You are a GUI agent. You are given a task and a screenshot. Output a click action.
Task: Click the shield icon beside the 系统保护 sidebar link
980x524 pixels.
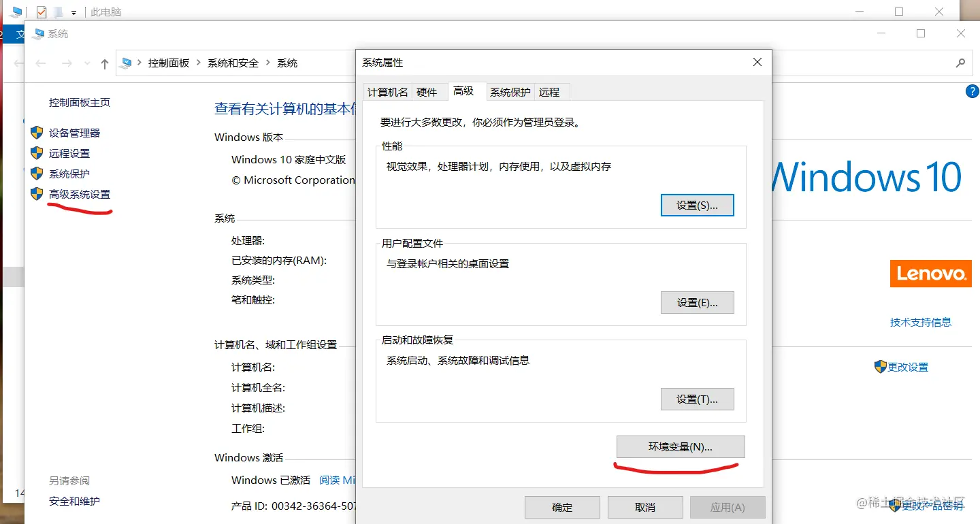[37, 174]
